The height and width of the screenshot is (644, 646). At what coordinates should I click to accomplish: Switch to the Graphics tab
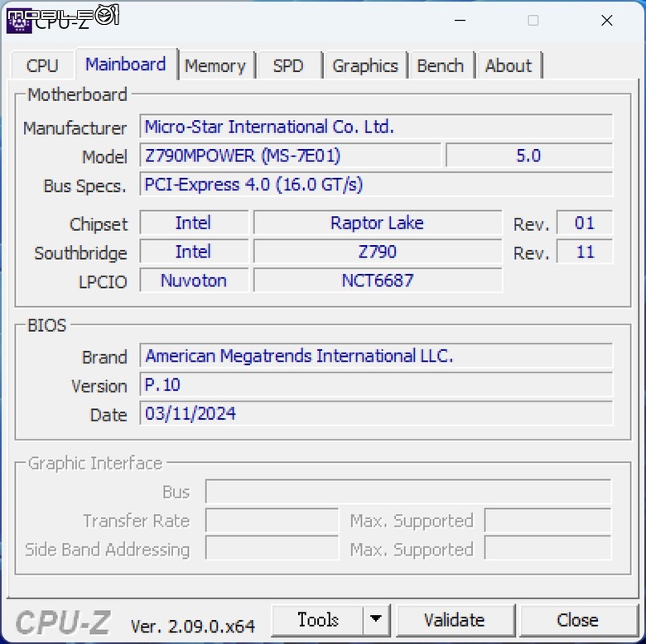pos(365,65)
